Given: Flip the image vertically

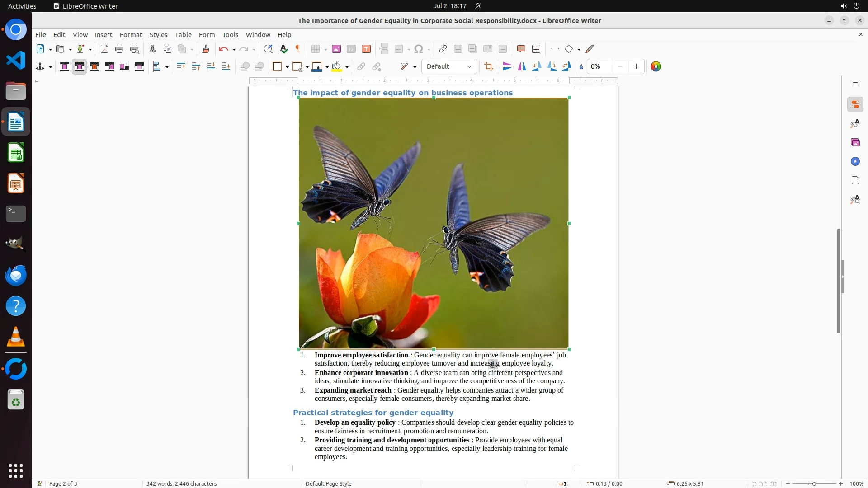Looking at the screenshot, I should pos(507,67).
